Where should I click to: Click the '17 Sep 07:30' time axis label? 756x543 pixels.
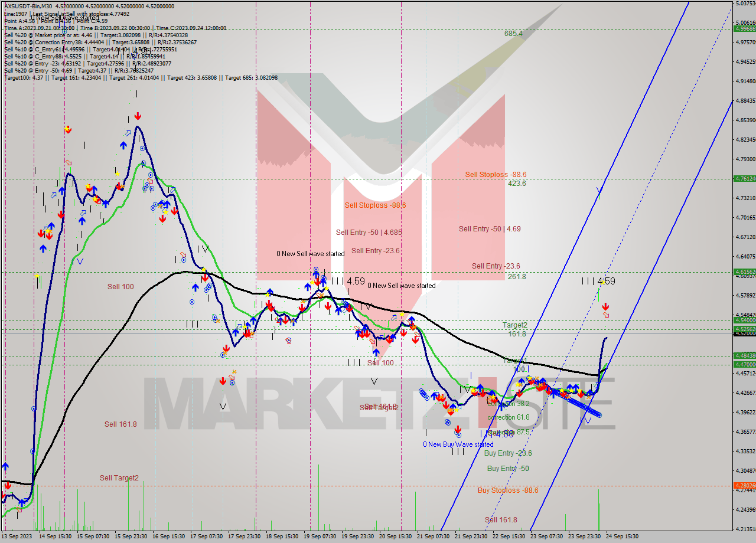click(208, 537)
